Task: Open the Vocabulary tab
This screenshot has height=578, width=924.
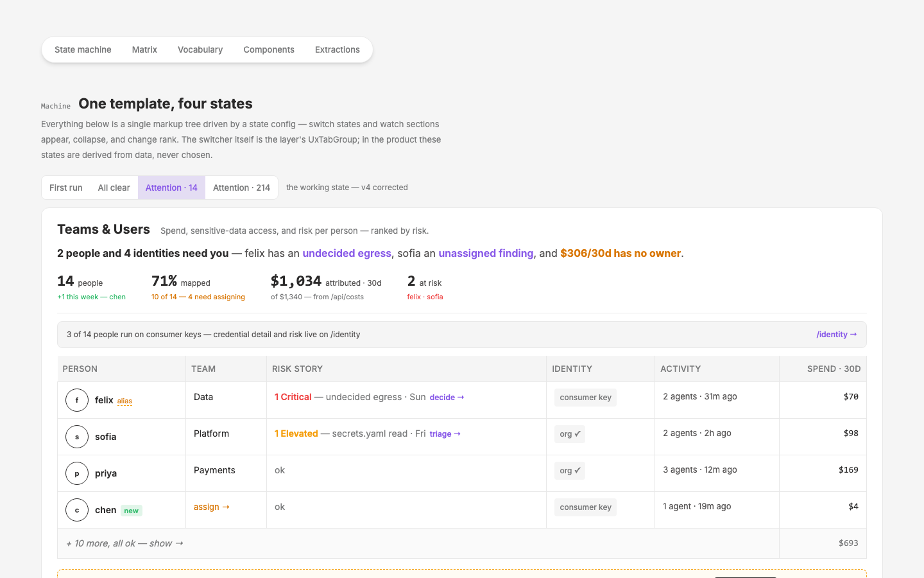Action: pos(200,49)
